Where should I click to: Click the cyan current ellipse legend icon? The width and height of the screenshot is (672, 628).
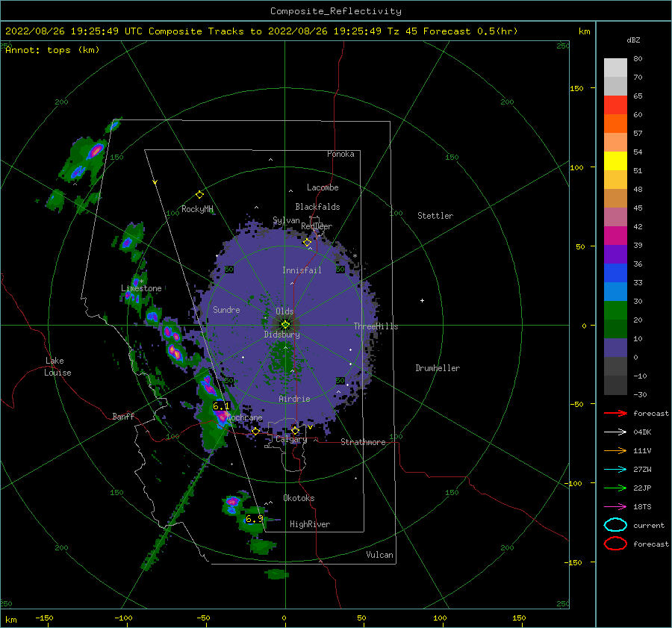click(x=615, y=525)
